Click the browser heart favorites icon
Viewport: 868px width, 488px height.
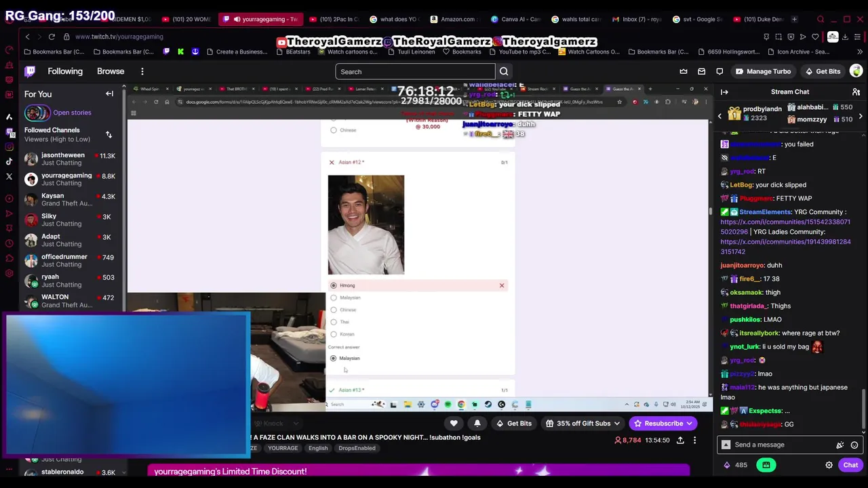pos(815,37)
